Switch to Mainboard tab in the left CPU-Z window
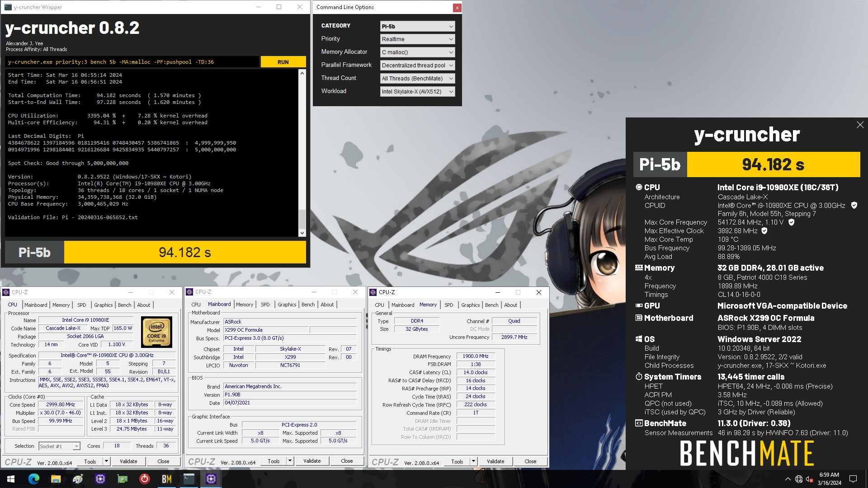 coord(36,305)
